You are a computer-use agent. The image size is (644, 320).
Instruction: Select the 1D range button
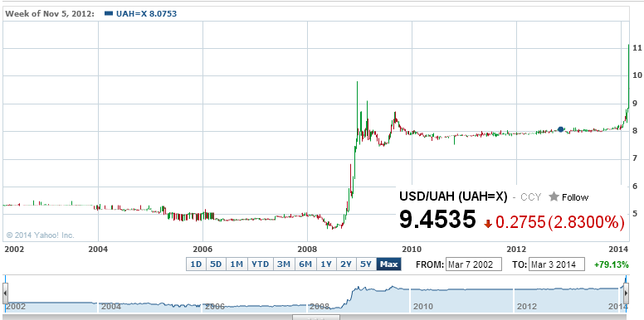[x=196, y=264]
